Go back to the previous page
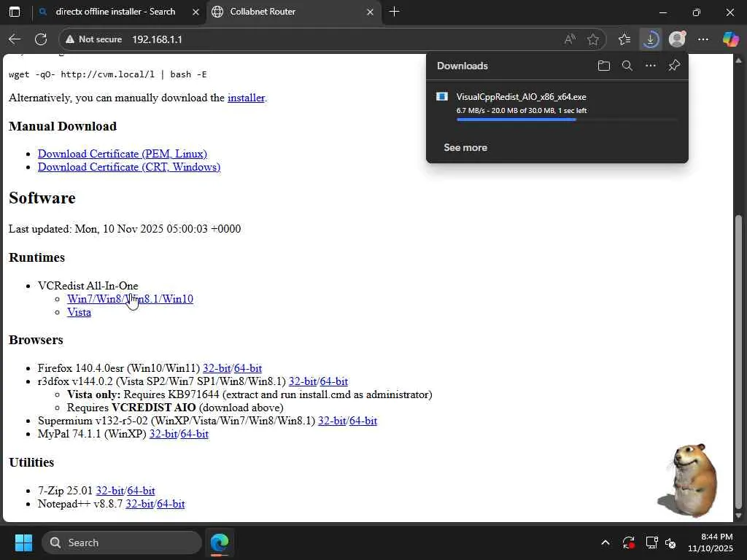Viewport: 747px width, 560px height. [x=15, y=39]
